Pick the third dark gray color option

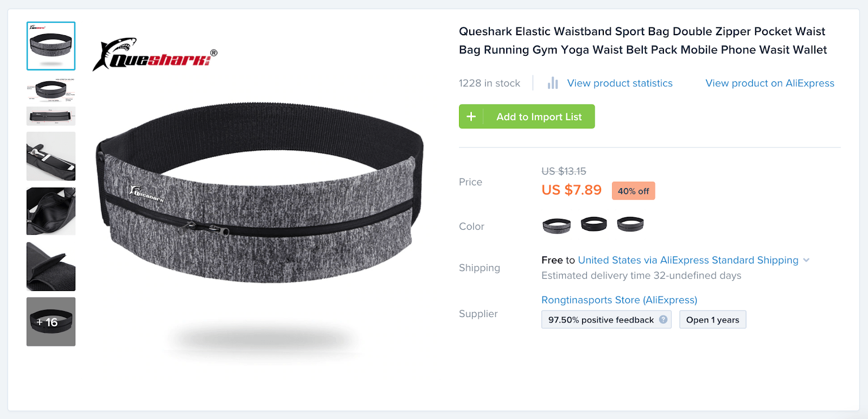click(x=630, y=224)
